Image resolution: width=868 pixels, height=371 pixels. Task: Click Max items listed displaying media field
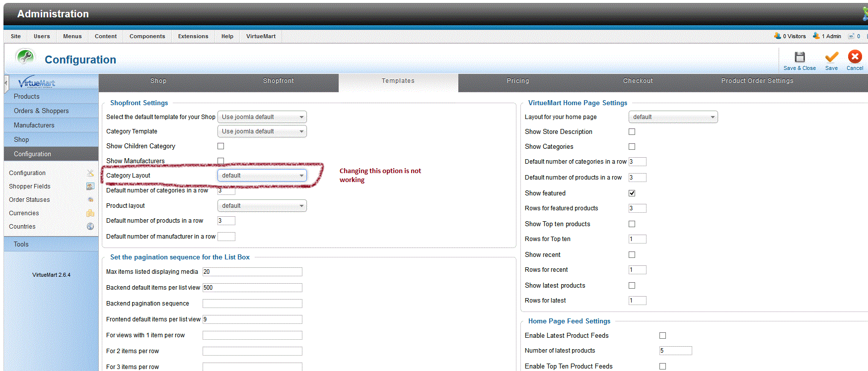(252, 272)
